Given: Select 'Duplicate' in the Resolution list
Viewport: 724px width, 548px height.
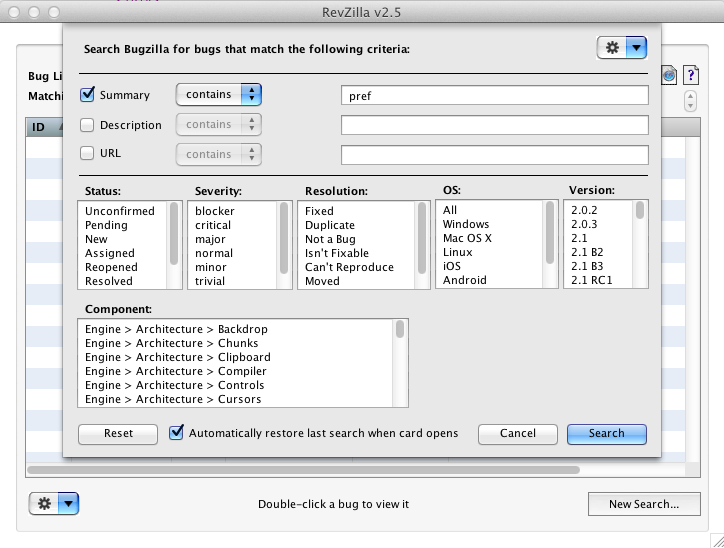Looking at the screenshot, I should (x=329, y=226).
